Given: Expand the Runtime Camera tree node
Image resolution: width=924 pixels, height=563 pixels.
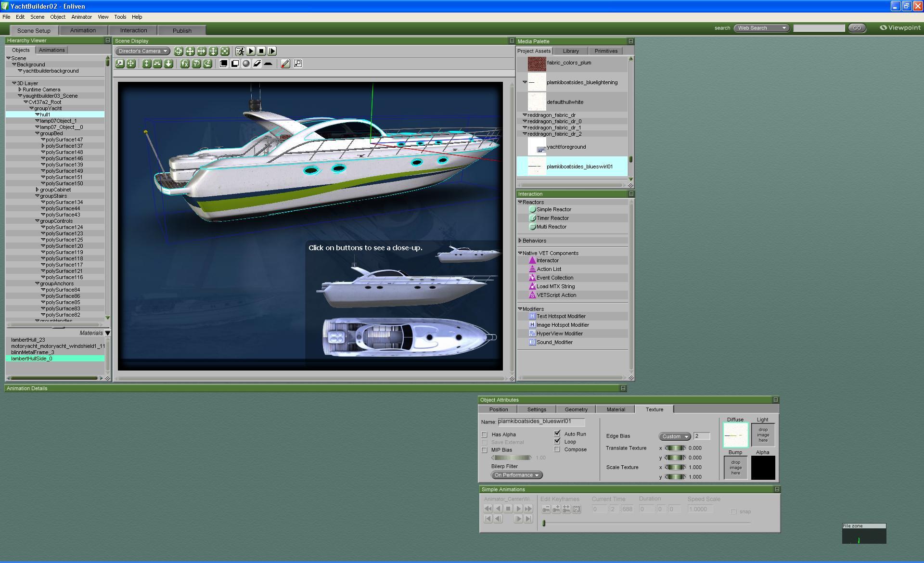Looking at the screenshot, I should click(20, 90).
